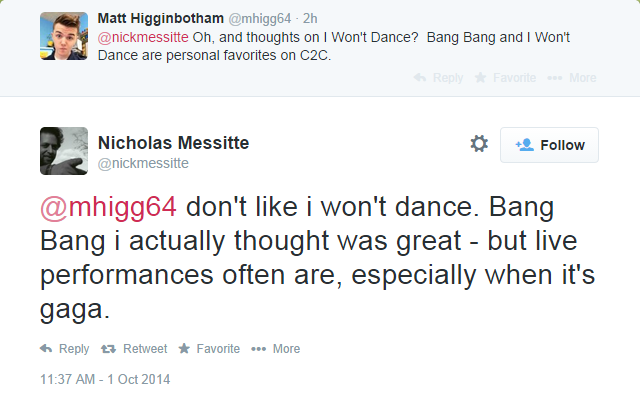This screenshot has height=400, width=640.
Task: Open the 11:37 AM - 1 Oct 2014 timestamp
Action: [105, 380]
